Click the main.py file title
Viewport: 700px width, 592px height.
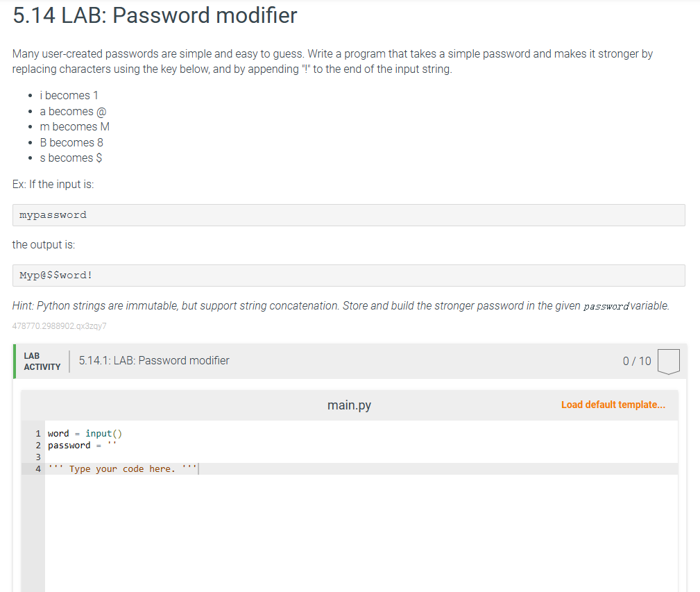coord(349,405)
